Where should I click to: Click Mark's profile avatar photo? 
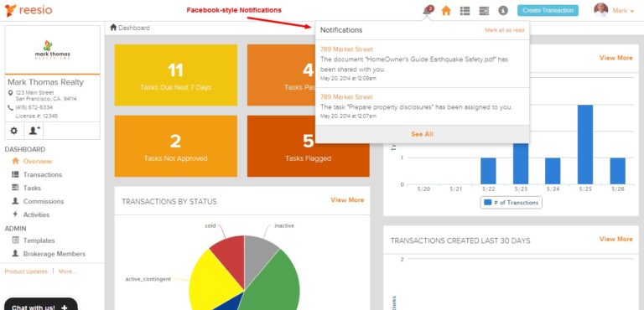pos(601,10)
